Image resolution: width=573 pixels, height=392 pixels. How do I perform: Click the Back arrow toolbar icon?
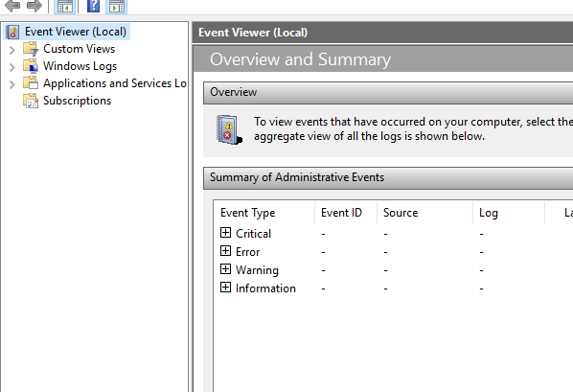[12, 6]
